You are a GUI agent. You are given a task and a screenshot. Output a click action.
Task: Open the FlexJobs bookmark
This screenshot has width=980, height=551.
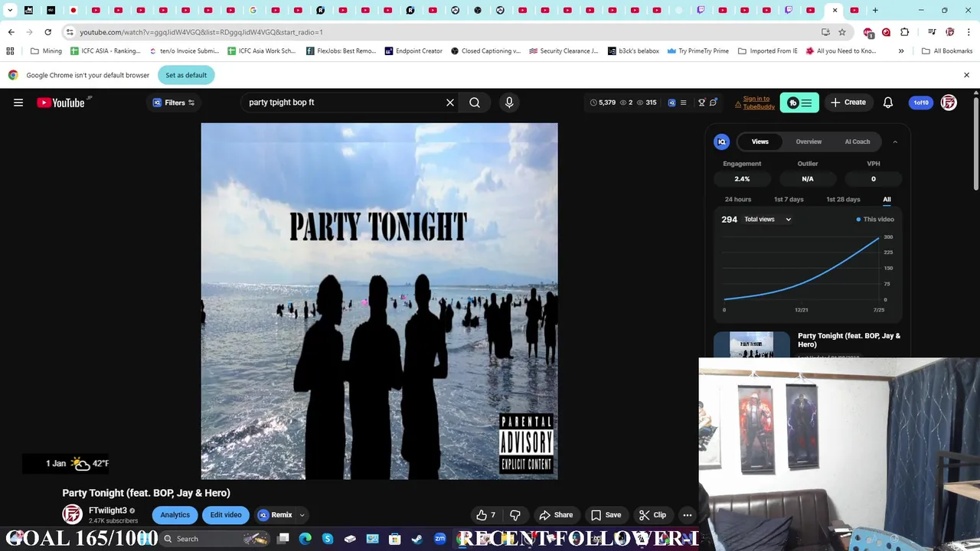click(x=341, y=51)
